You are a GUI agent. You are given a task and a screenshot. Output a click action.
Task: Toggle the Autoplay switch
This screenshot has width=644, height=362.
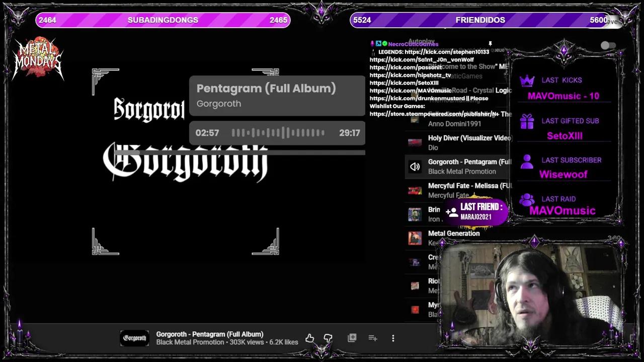(608, 46)
